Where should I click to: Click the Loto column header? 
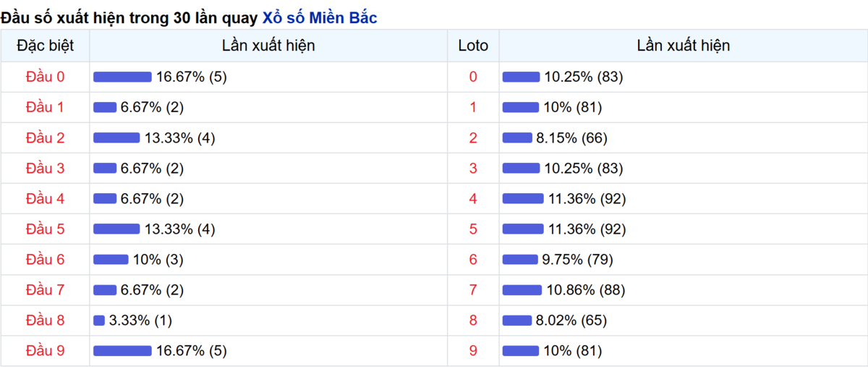point(473,46)
